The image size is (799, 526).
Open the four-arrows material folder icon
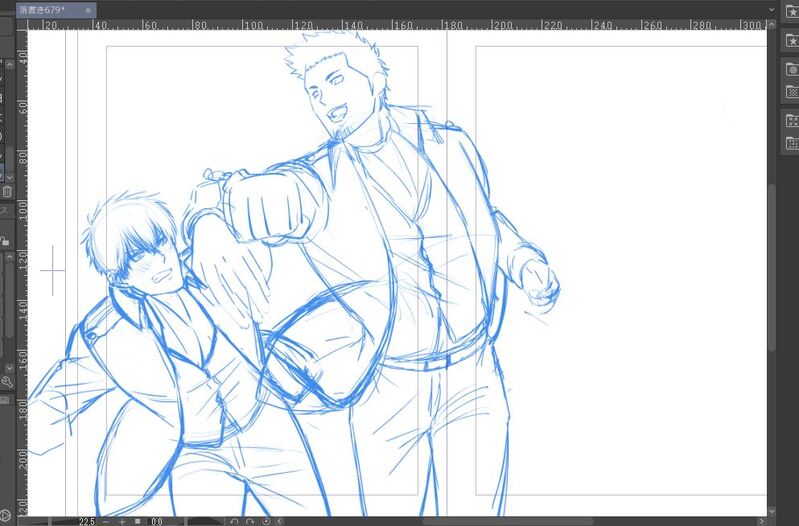click(791, 121)
